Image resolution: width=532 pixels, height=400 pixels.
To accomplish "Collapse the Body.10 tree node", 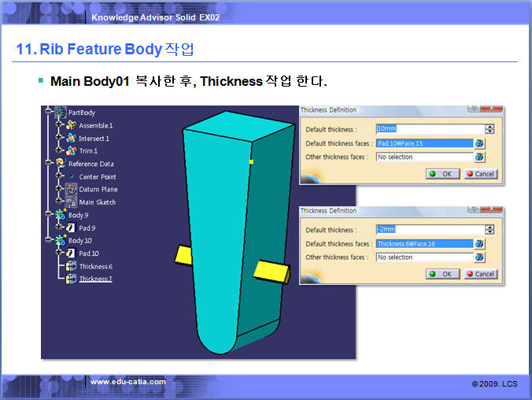I will point(49,240).
